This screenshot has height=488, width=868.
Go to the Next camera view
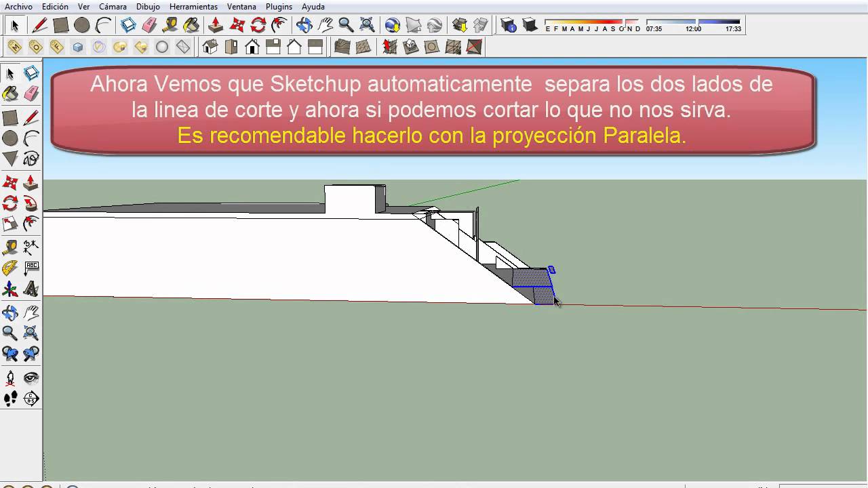coord(31,353)
